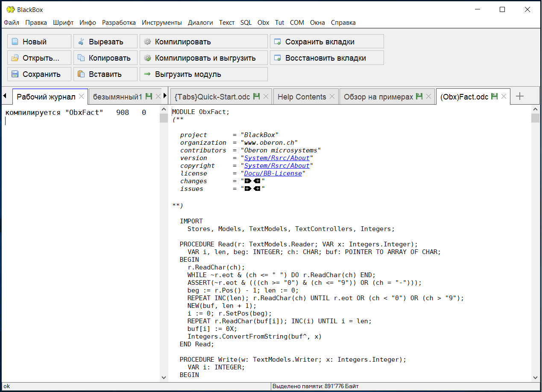The height and width of the screenshot is (392, 542).
Task: Click the code editor's down scroll arrow
Action: click(x=535, y=377)
